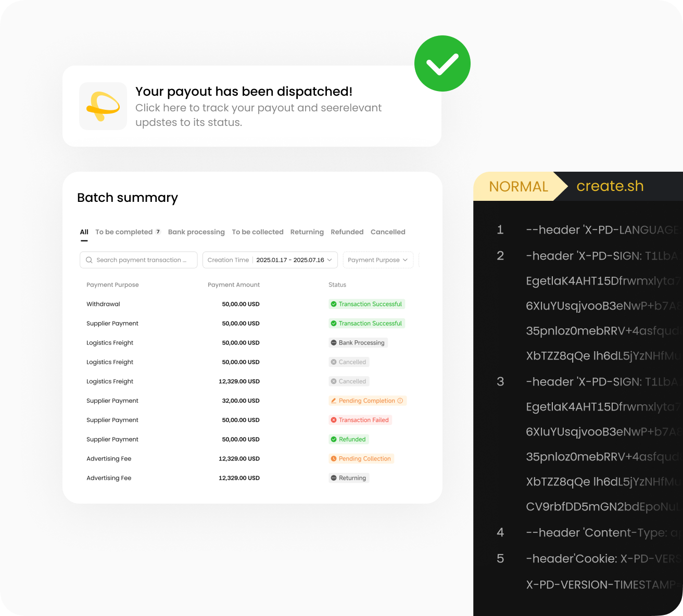Image resolution: width=683 pixels, height=616 pixels.
Task: Click the NORMAL mode indicator
Action: [518, 186]
